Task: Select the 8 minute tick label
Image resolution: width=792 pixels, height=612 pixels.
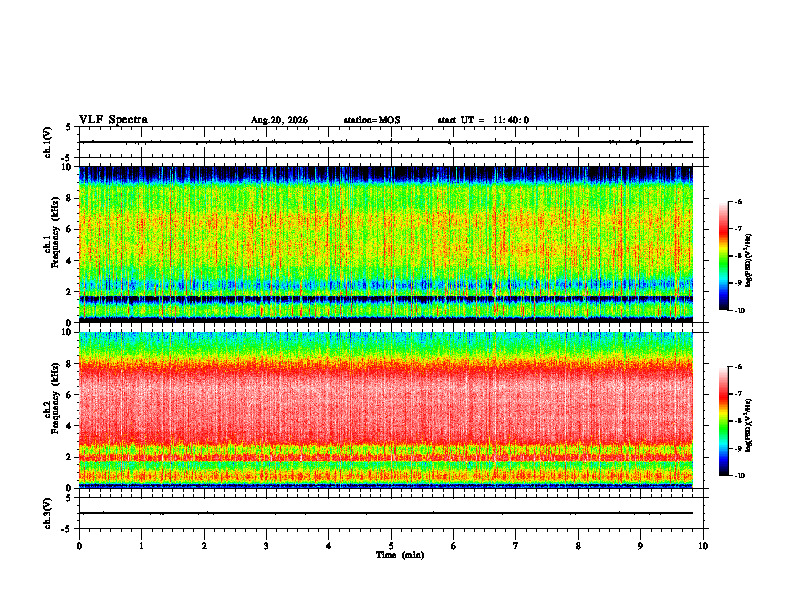Action: (578, 546)
